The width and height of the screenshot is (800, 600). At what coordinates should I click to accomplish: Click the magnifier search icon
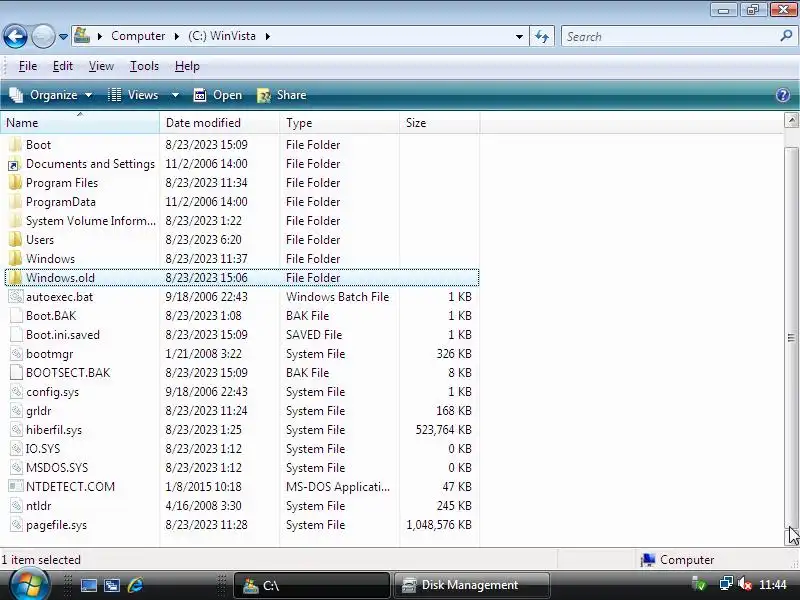[786, 36]
